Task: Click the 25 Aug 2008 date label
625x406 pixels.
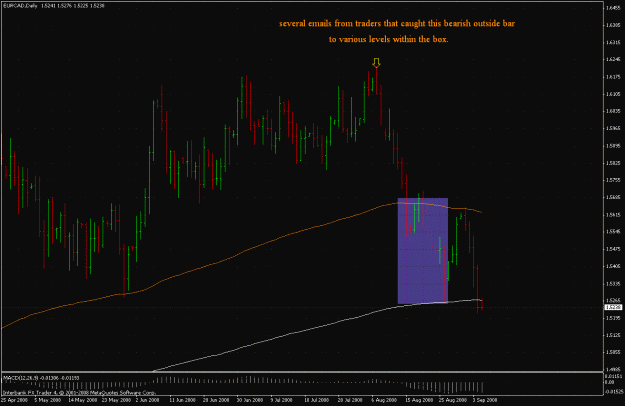Action: click(453, 400)
